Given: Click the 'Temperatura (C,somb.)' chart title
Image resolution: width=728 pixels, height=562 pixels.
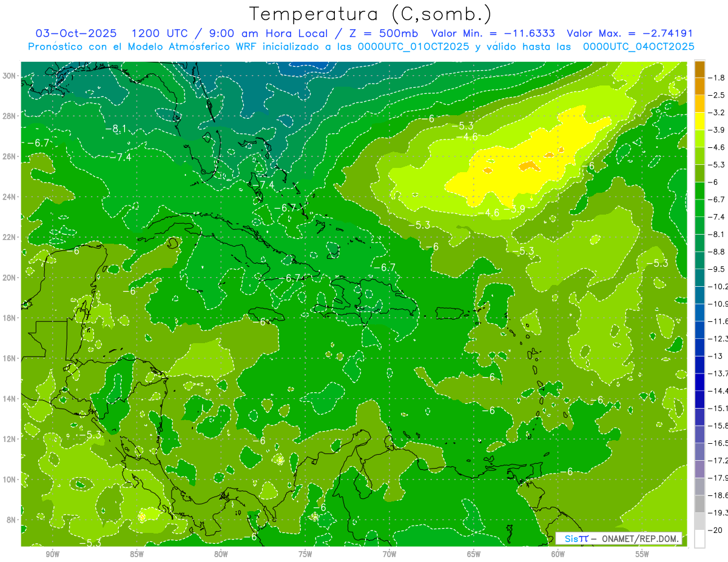Looking at the screenshot, I should (370, 13).
